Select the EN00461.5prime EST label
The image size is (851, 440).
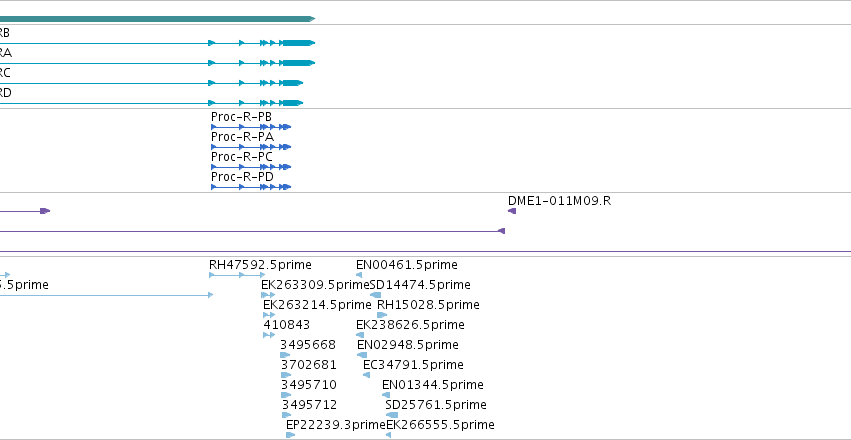coord(407,265)
